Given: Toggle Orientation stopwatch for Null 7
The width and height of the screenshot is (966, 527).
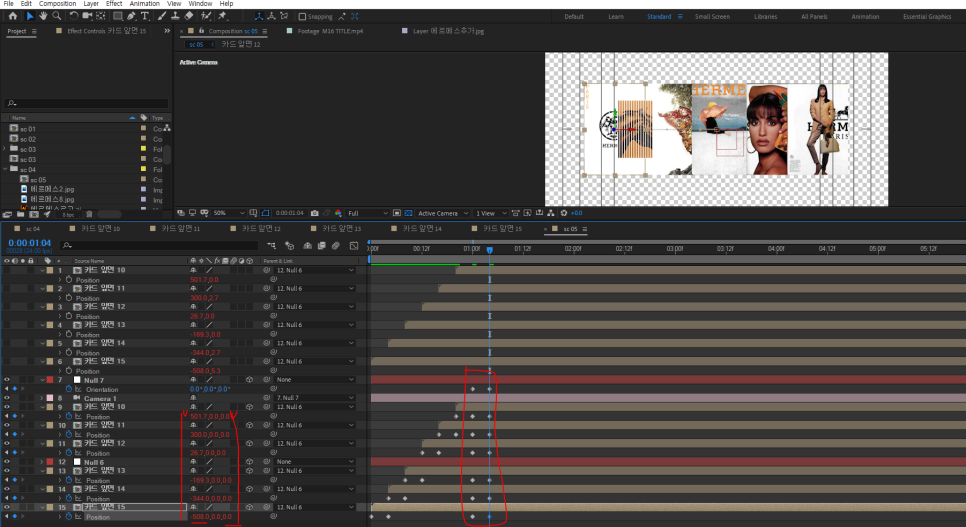Looking at the screenshot, I should pos(69,390).
